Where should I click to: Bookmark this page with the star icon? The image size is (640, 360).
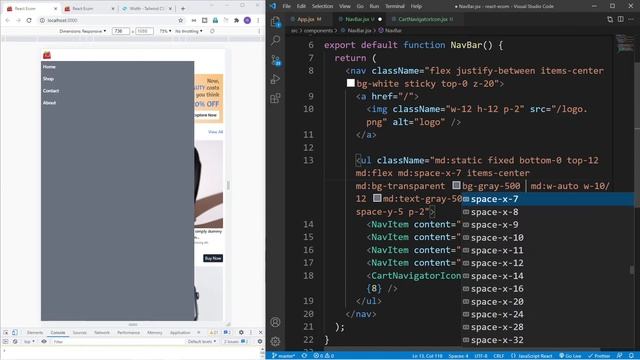pyautogui.click(x=180, y=20)
